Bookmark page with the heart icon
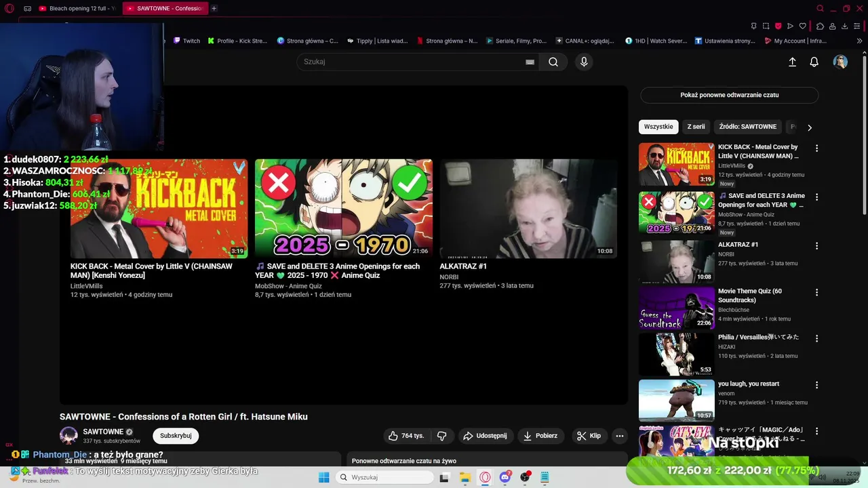 coord(803,26)
